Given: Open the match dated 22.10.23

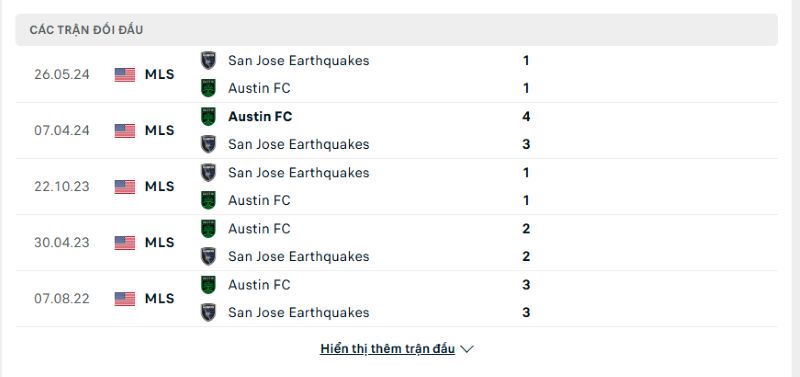Looking at the screenshot, I should (396, 187).
